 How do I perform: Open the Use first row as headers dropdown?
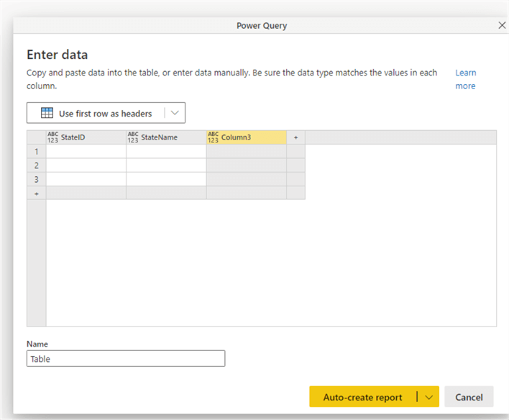coord(175,113)
